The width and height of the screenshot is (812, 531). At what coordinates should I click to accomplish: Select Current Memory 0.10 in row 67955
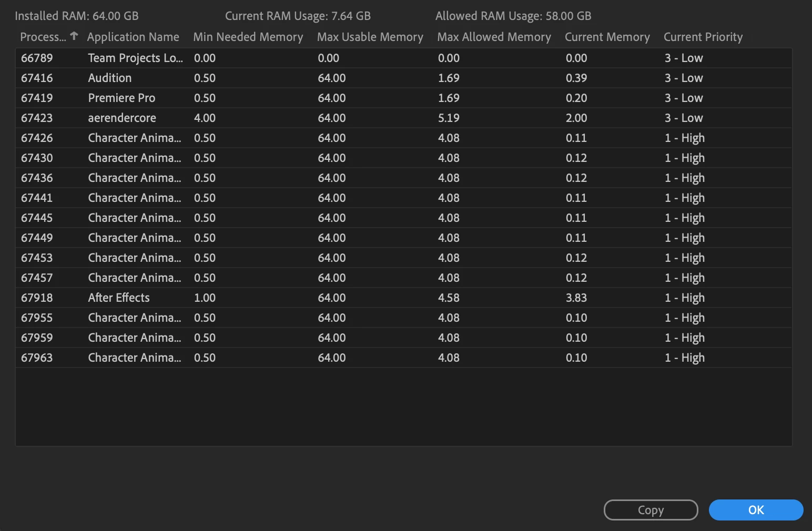(x=576, y=318)
